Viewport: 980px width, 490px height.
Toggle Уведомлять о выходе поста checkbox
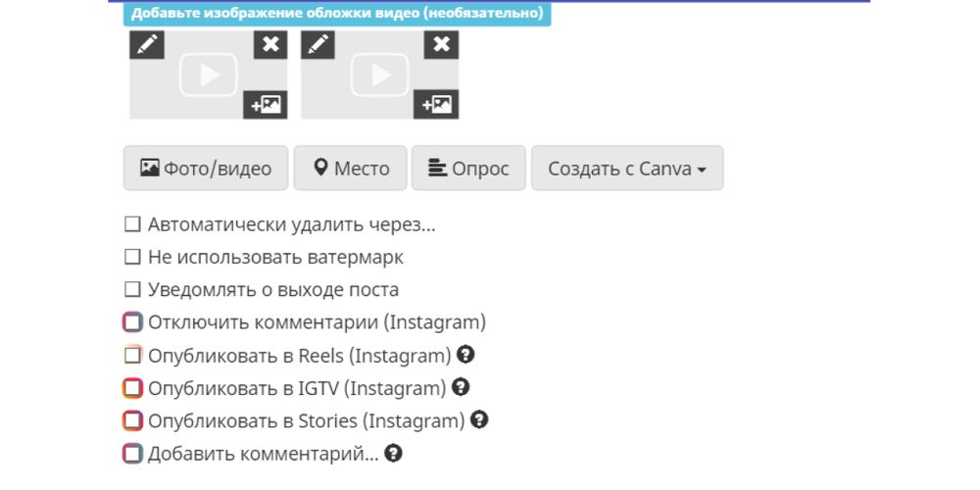click(x=133, y=290)
